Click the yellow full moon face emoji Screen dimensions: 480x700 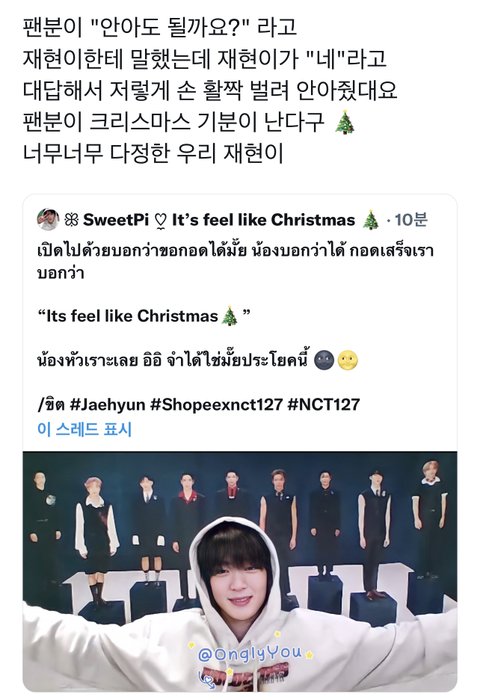(x=348, y=361)
